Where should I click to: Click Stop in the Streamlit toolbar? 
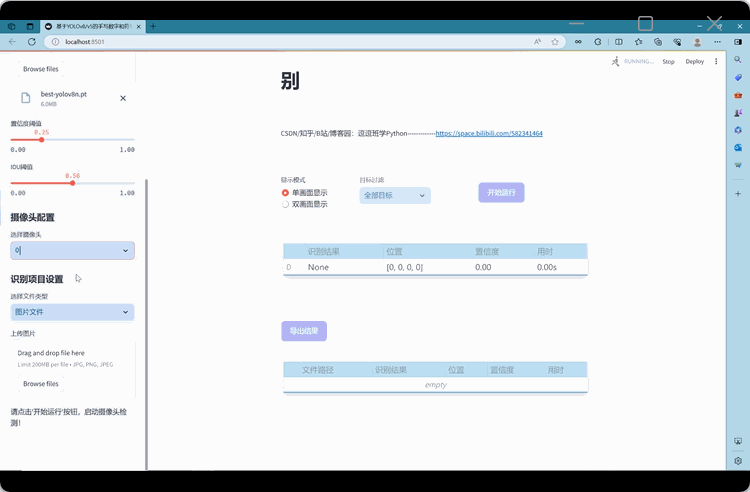pyautogui.click(x=668, y=62)
